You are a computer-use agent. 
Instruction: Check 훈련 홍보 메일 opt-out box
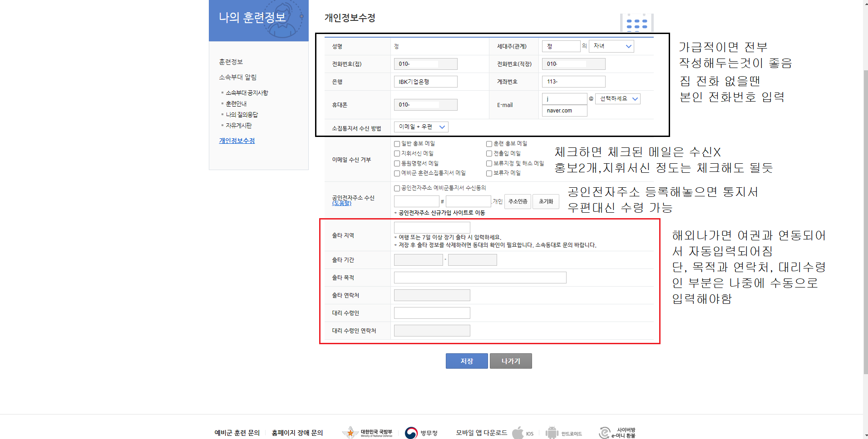(x=489, y=144)
